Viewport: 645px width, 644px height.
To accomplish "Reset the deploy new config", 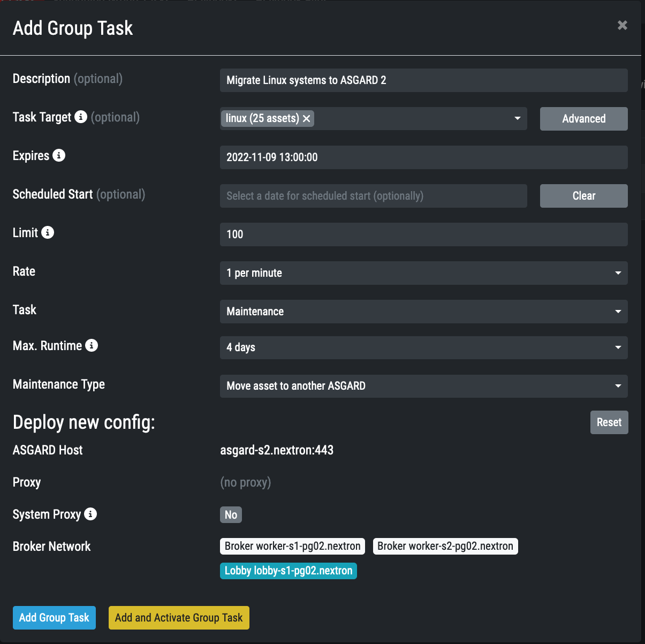I will (x=609, y=422).
